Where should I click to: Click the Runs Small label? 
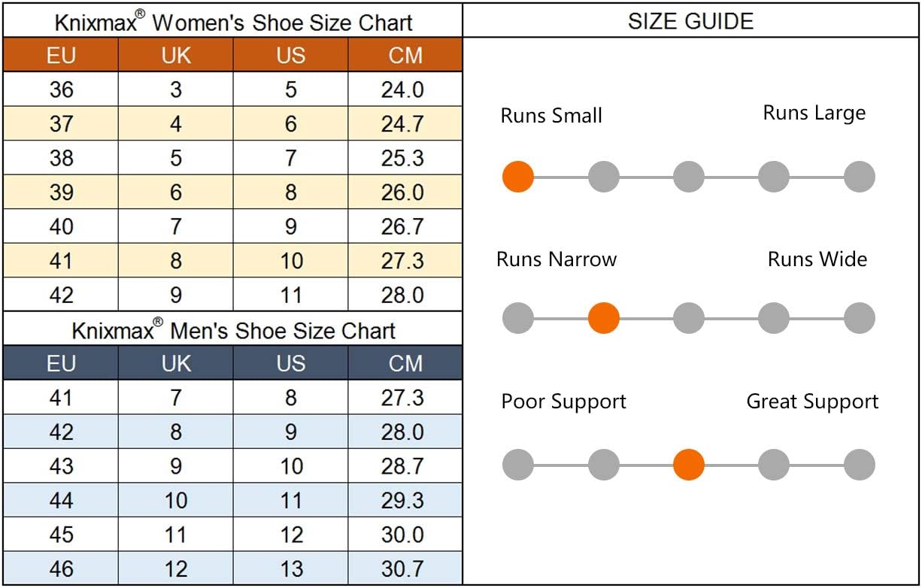pyautogui.click(x=551, y=116)
